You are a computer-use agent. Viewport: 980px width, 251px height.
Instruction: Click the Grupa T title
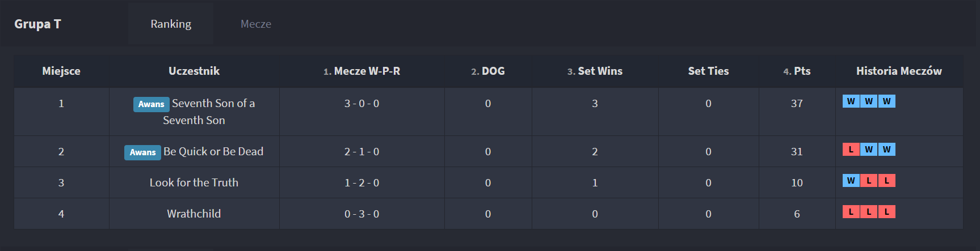(x=37, y=24)
